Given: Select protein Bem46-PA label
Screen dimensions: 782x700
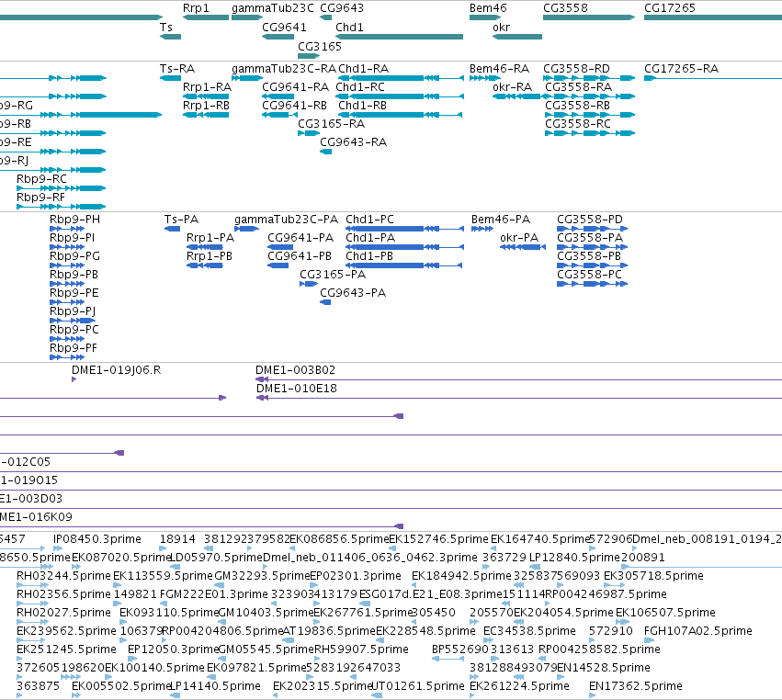Looking at the screenshot, I should [500, 220].
